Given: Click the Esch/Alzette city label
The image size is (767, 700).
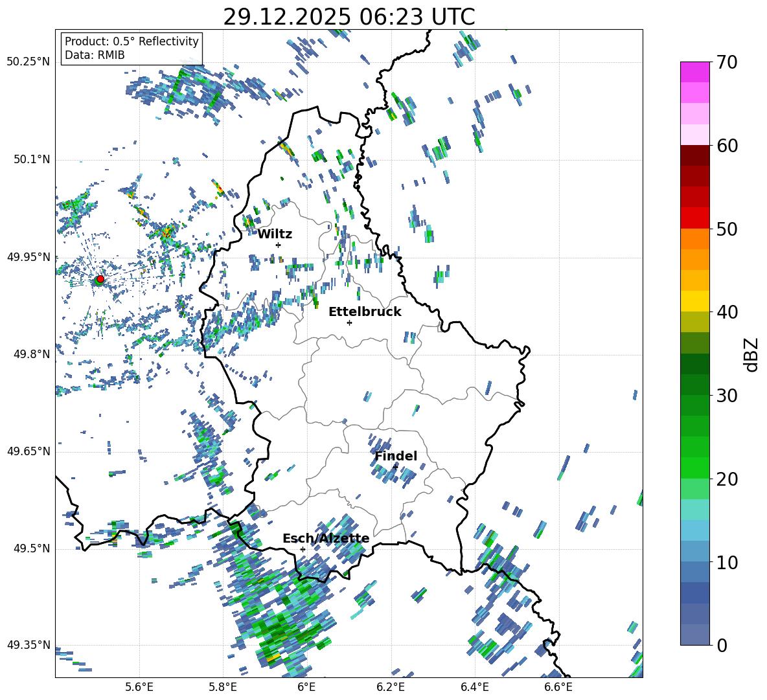Looking at the screenshot, I should pos(326,539).
